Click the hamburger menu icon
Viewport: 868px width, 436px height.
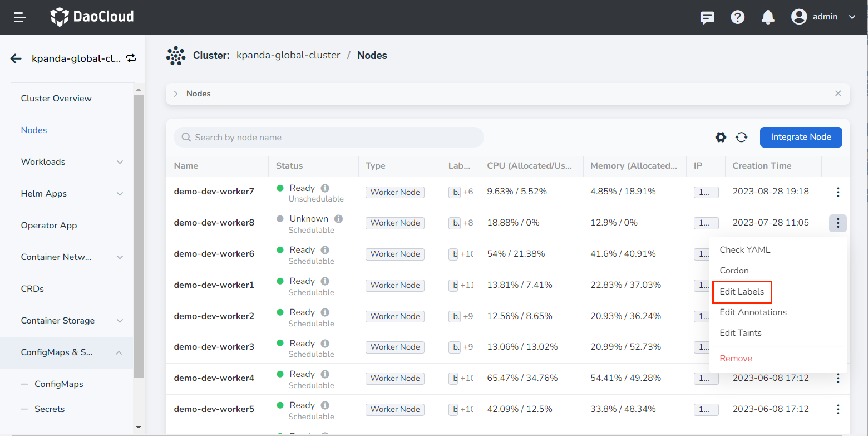point(20,17)
